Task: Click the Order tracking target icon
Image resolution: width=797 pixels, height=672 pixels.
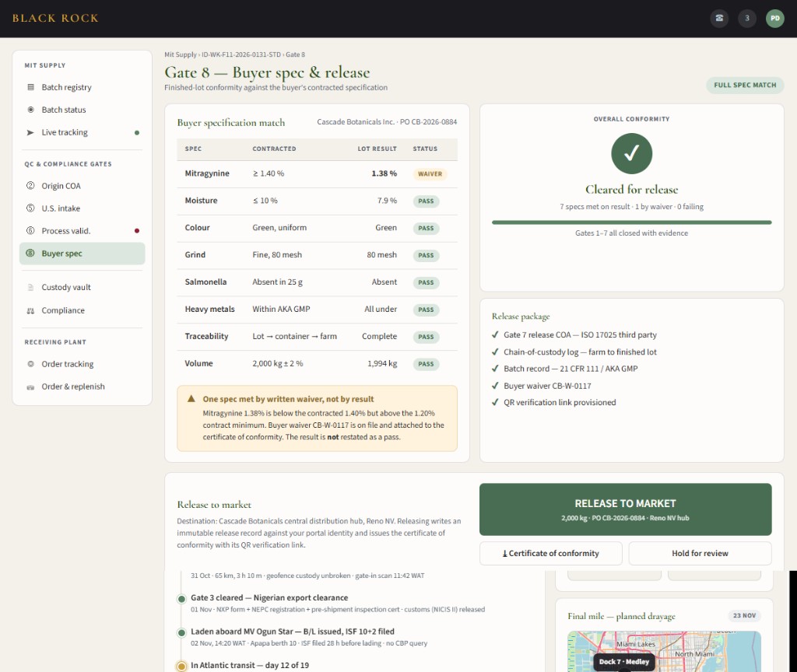Action: click(30, 364)
